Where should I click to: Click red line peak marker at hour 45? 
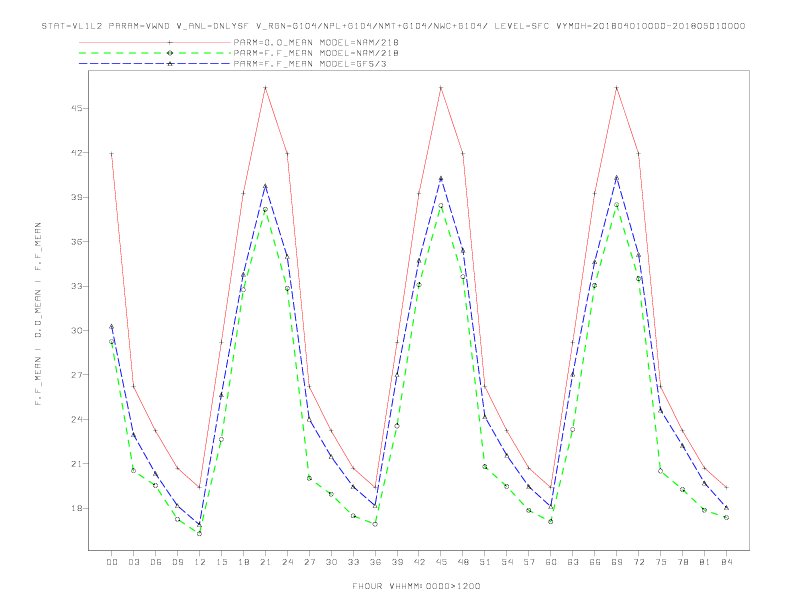pos(441,88)
